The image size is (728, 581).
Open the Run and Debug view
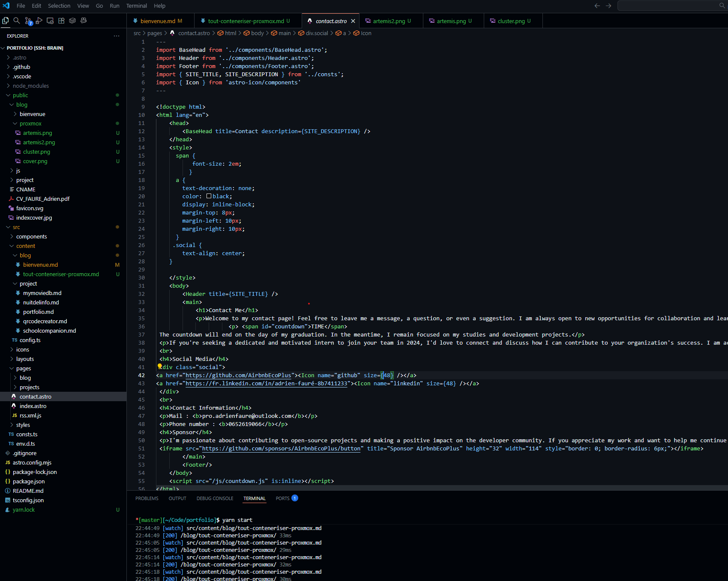[x=39, y=21]
